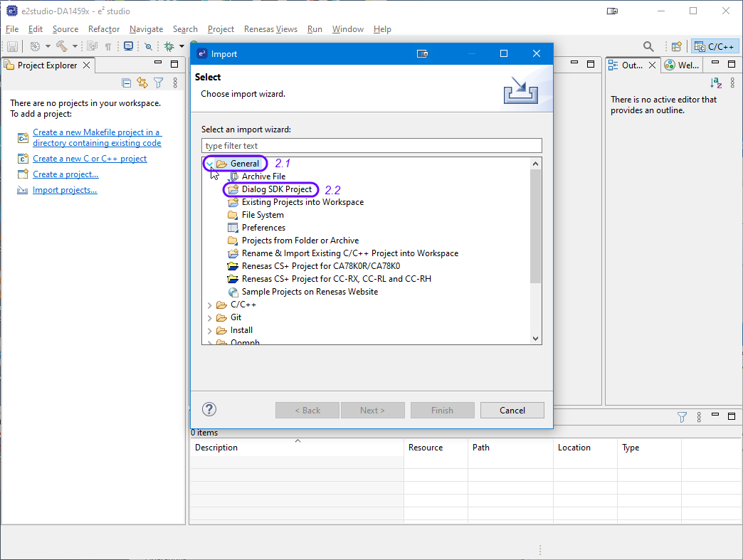Click the Import projects... link
743x560 pixels.
pos(65,190)
